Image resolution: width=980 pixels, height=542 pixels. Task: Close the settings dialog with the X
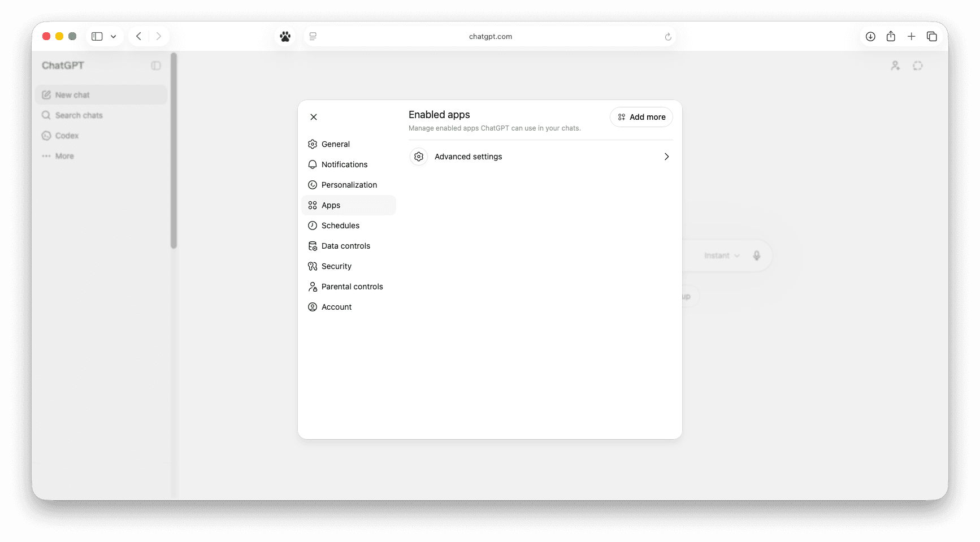[314, 117]
